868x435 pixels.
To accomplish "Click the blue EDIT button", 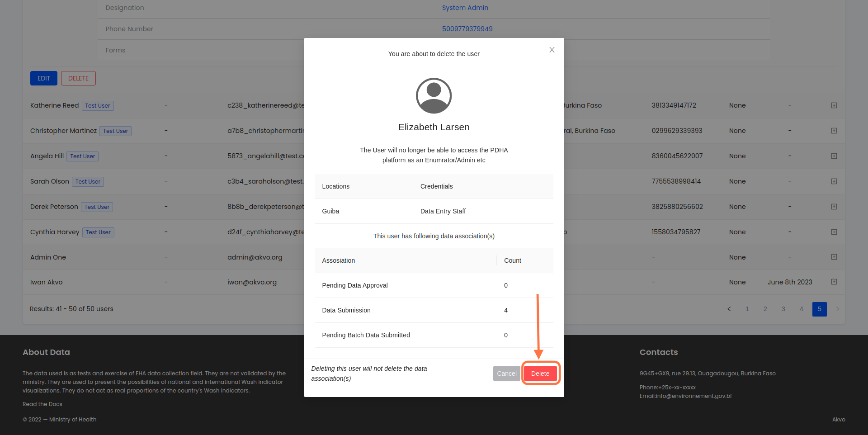I will pyautogui.click(x=44, y=78).
